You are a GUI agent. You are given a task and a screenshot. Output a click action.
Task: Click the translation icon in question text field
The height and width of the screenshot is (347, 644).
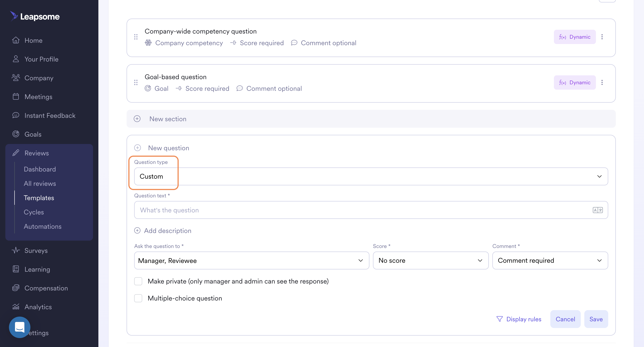point(598,210)
